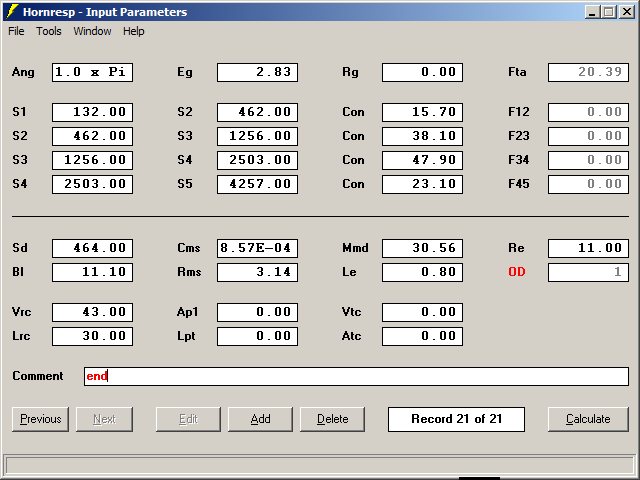Open the Tools menu

[x=49, y=31]
